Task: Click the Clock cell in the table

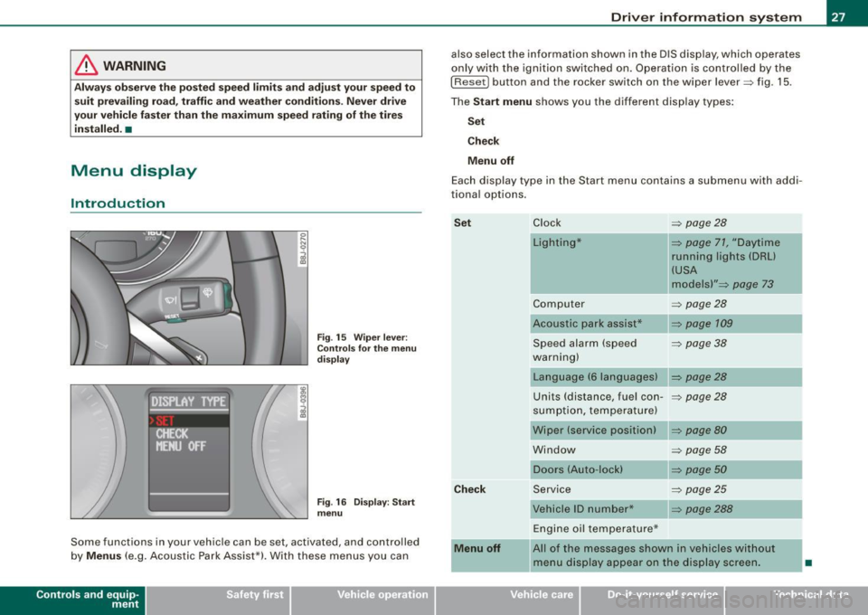Action: pyautogui.click(x=599, y=223)
